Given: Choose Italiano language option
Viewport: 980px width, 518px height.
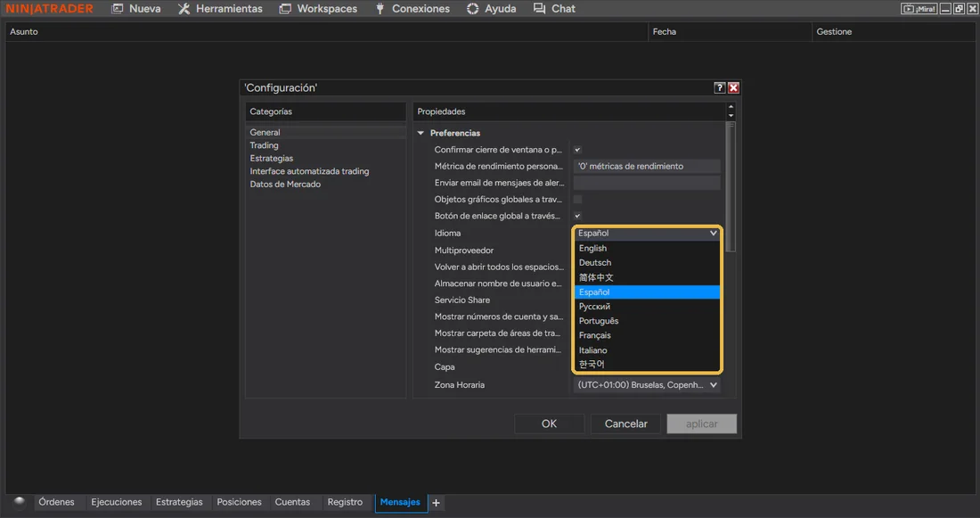Looking at the screenshot, I should (647, 350).
